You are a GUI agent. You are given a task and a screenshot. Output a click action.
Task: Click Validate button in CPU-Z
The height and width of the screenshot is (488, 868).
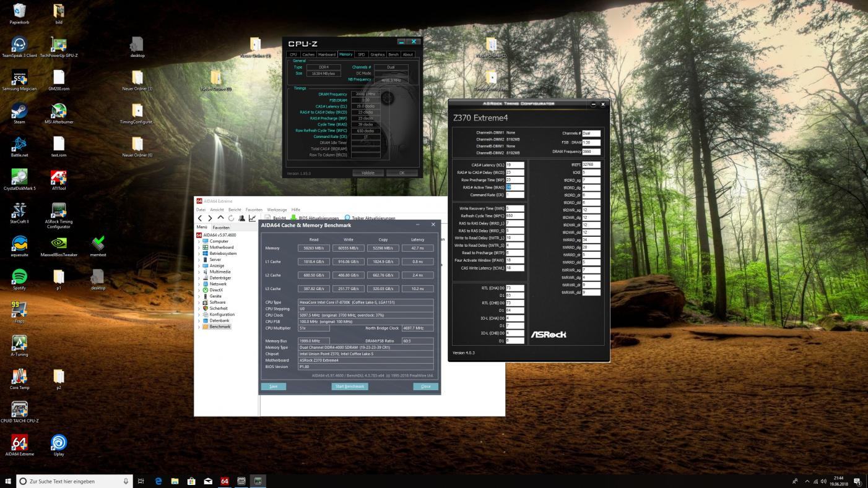tap(368, 173)
